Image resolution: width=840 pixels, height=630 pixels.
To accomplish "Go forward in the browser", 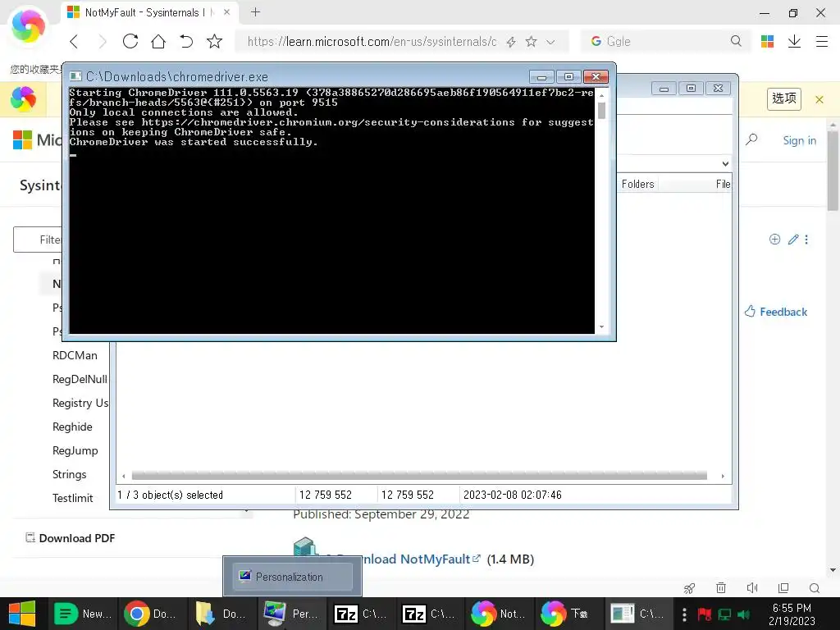I will 102,42.
